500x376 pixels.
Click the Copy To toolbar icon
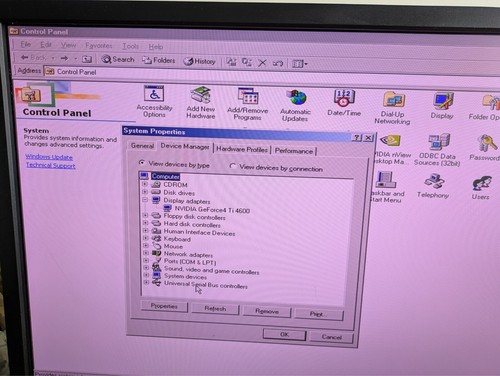click(247, 62)
